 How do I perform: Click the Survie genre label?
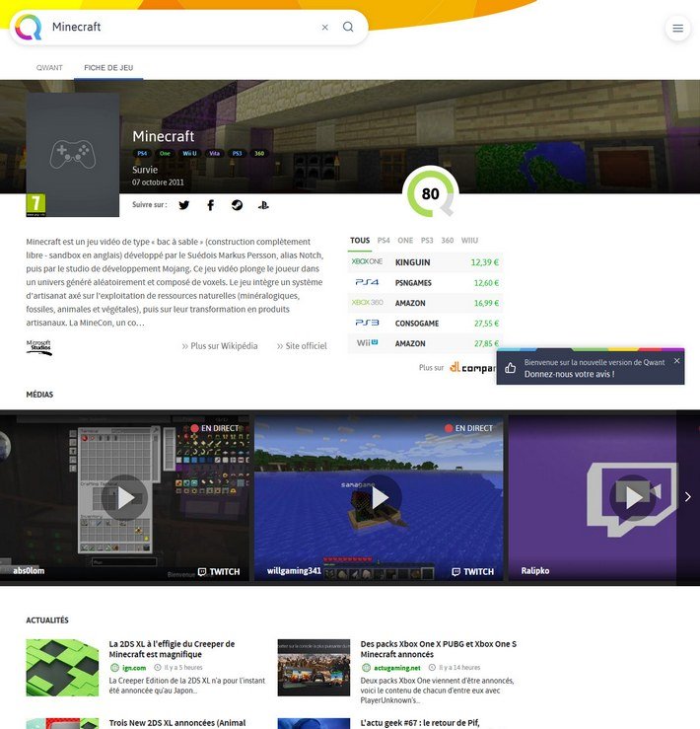(x=145, y=170)
